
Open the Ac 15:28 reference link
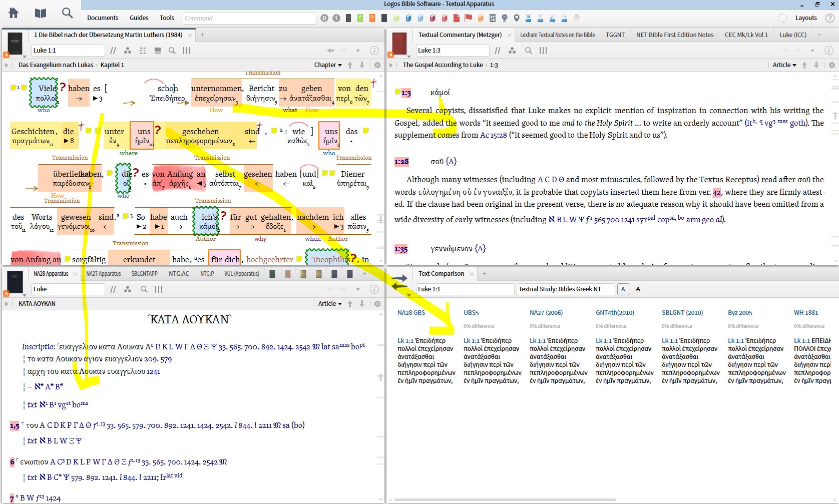(494, 135)
